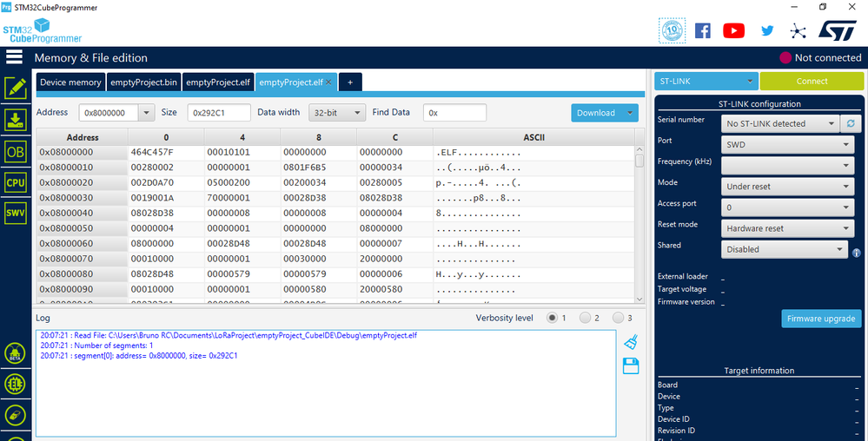868x441 pixels.
Task: Click the Download button
Action: click(x=596, y=113)
